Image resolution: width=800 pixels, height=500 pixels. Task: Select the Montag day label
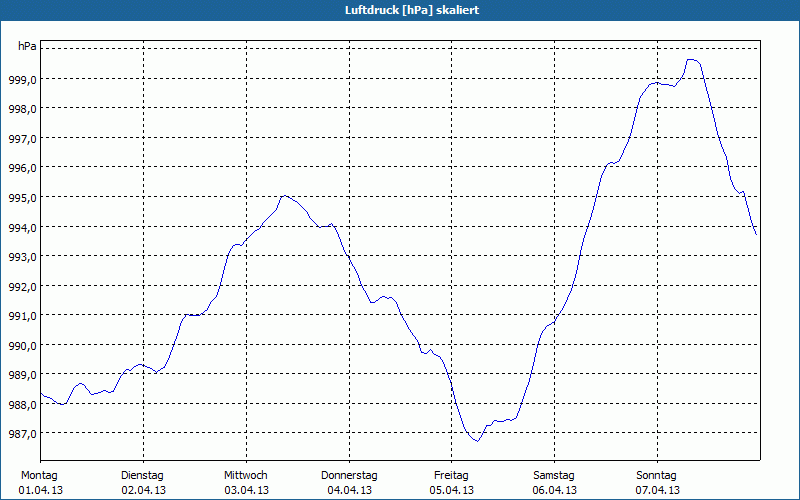tap(39, 476)
